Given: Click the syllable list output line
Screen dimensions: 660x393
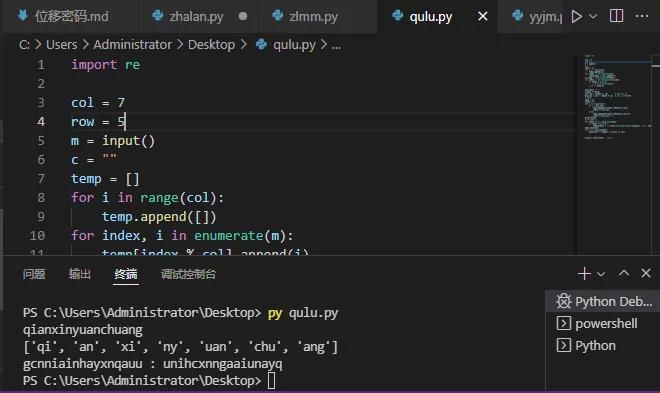Looking at the screenshot, I should 181,347.
